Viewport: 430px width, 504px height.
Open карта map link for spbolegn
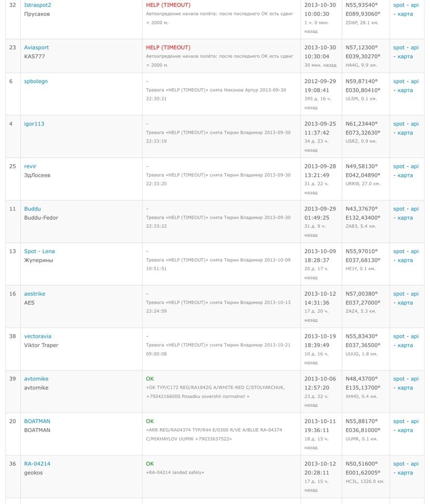click(405, 90)
